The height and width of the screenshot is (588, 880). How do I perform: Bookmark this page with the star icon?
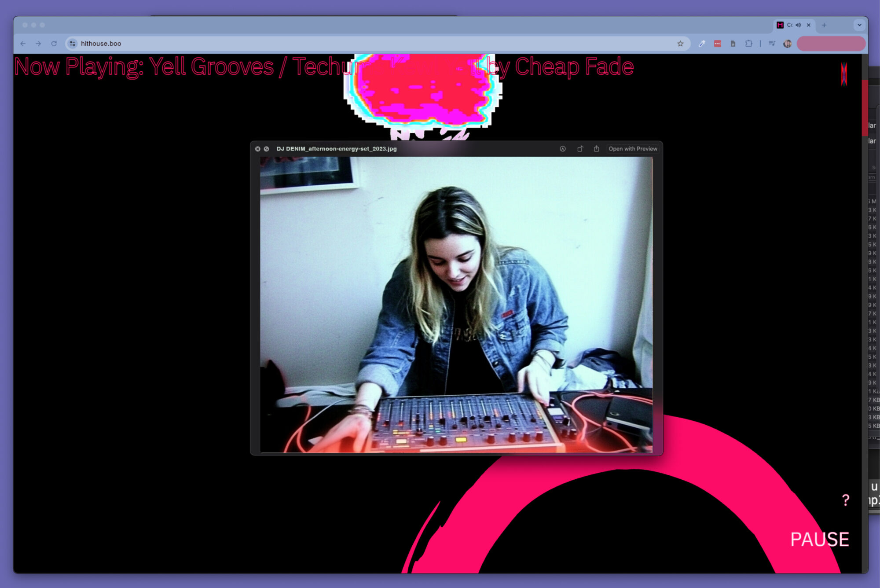pos(680,44)
